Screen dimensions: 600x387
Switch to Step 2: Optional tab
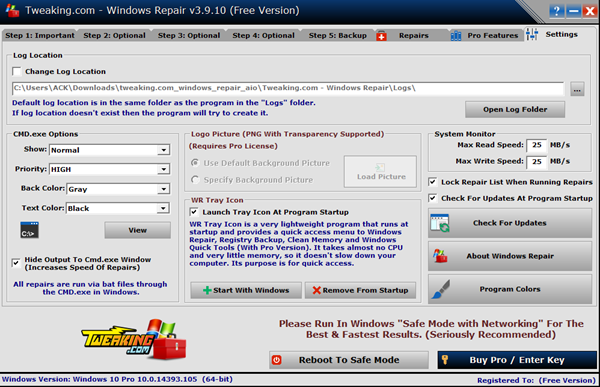click(x=114, y=36)
